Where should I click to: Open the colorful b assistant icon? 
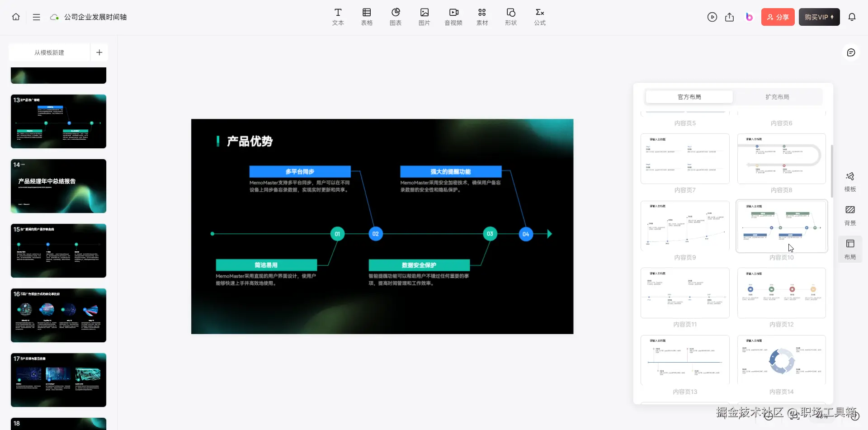tap(749, 17)
